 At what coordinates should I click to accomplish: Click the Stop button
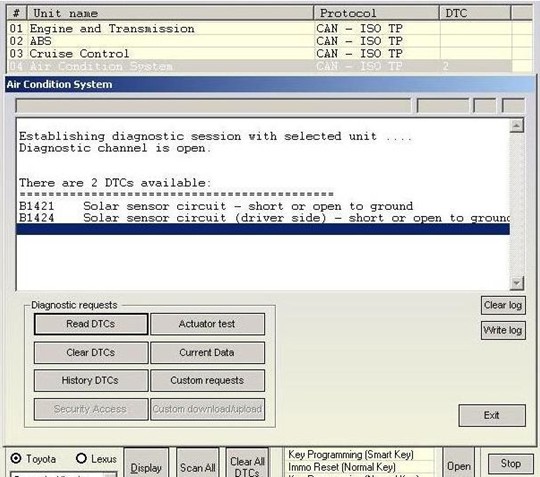click(x=511, y=464)
